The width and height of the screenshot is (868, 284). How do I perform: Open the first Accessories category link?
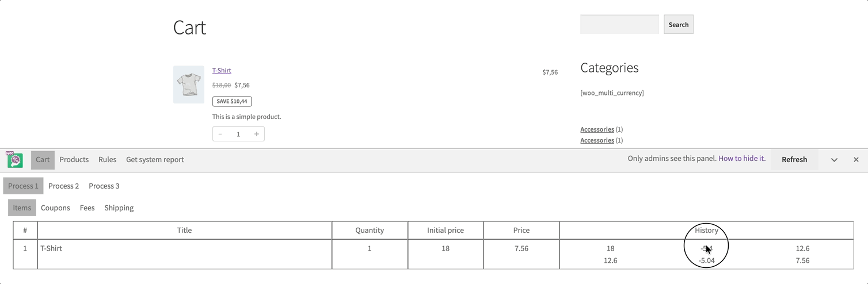tap(597, 129)
